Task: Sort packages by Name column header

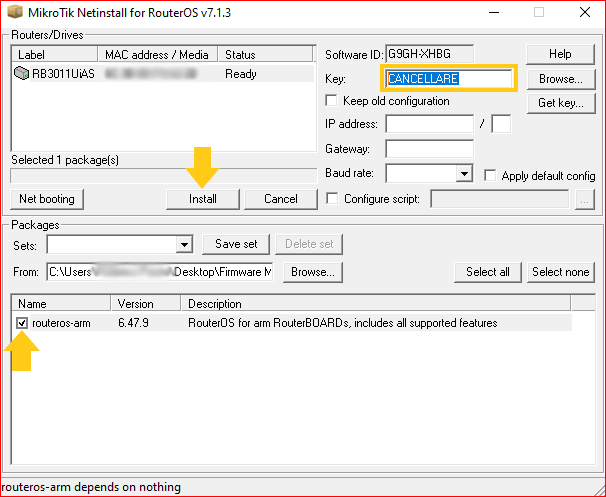Action: click(x=61, y=304)
